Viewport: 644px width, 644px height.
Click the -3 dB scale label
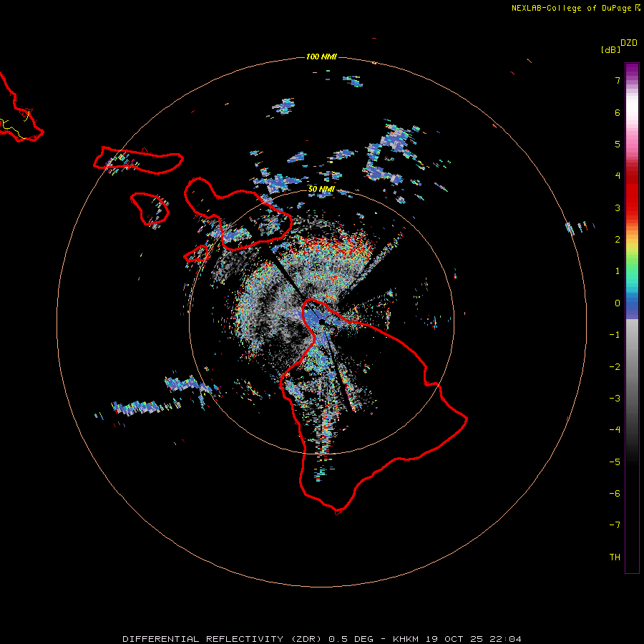coord(615,399)
